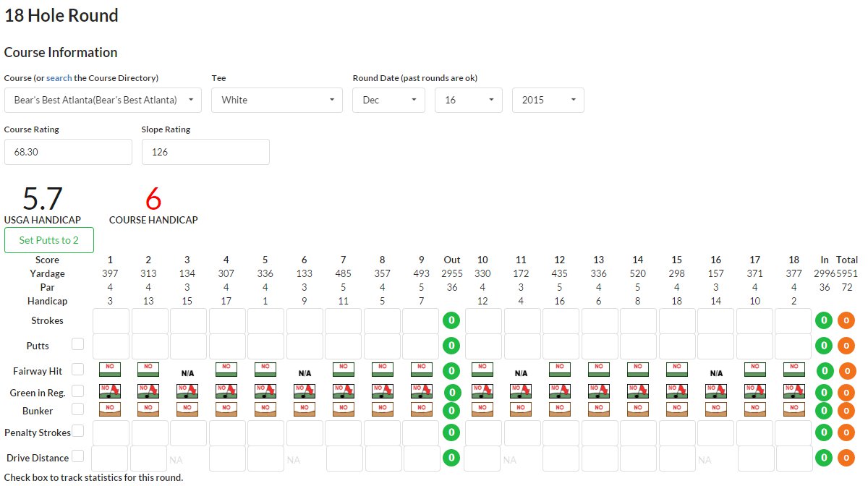Open the Course dropdown
Image resolution: width=868 pixels, height=486 pixels.
point(103,100)
